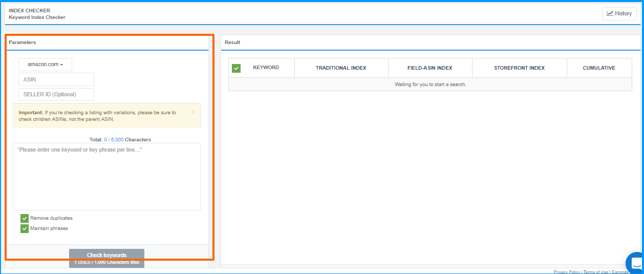Click the Keyword Index Checker heading
Viewport: 644px width, 274px height.
[37, 17]
